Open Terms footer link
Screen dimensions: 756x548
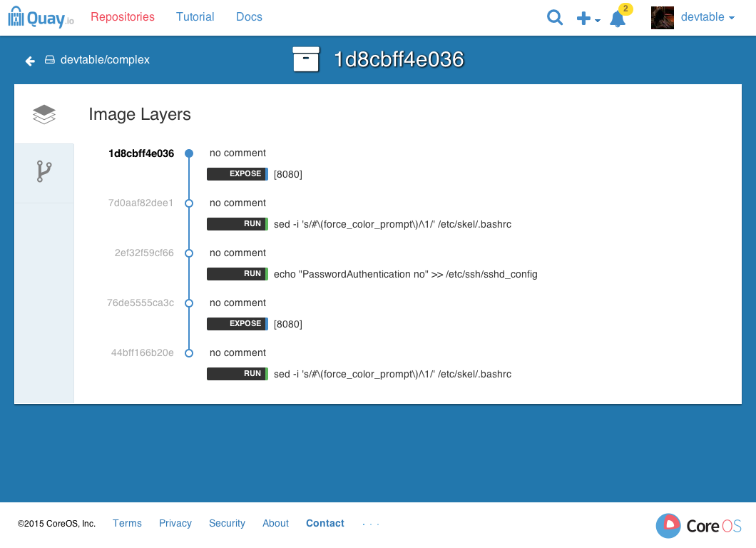click(x=127, y=524)
